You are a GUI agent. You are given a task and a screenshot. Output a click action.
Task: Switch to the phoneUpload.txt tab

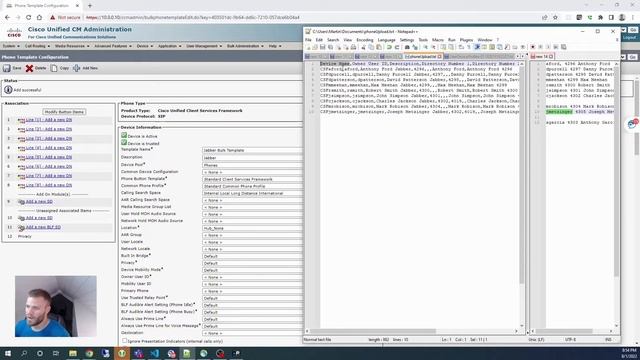423,57
